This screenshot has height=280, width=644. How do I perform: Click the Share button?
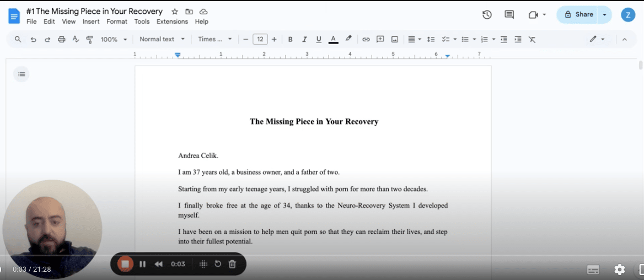tap(578, 14)
